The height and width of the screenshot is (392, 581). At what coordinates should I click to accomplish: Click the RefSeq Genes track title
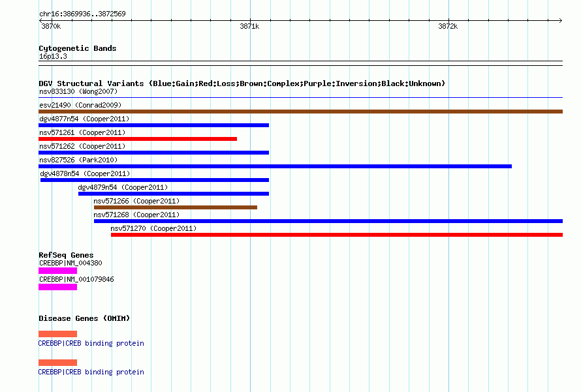coord(66,255)
